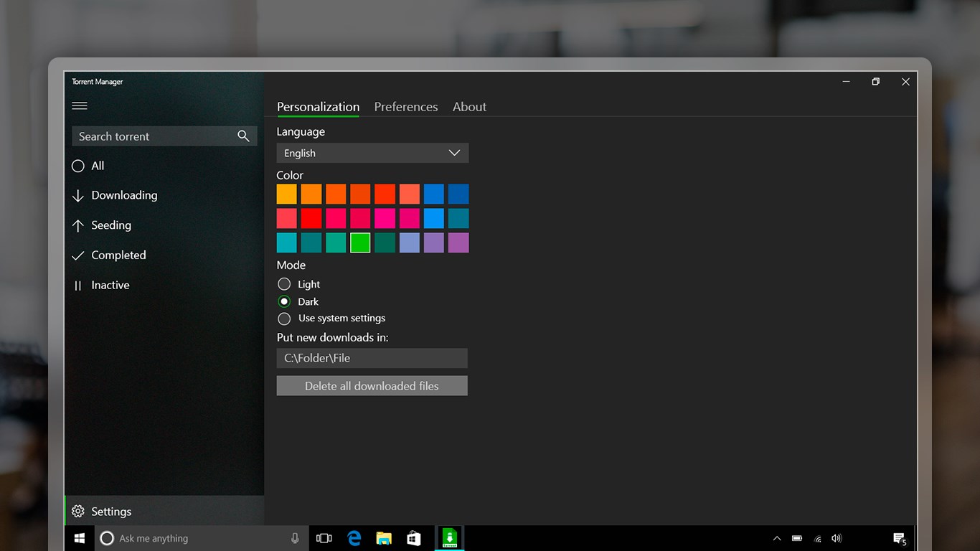Click the Cortana circle icon
Viewport: 980px width, 551px height.
(107, 538)
